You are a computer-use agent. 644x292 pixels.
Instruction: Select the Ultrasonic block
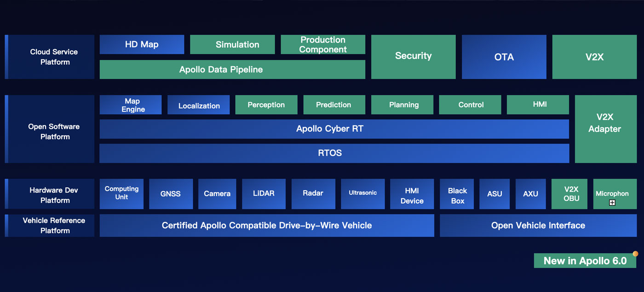pyautogui.click(x=362, y=194)
